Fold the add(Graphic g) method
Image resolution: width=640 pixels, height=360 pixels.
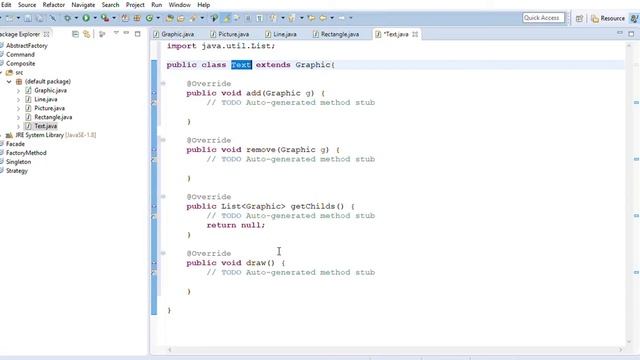click(163, 84)
